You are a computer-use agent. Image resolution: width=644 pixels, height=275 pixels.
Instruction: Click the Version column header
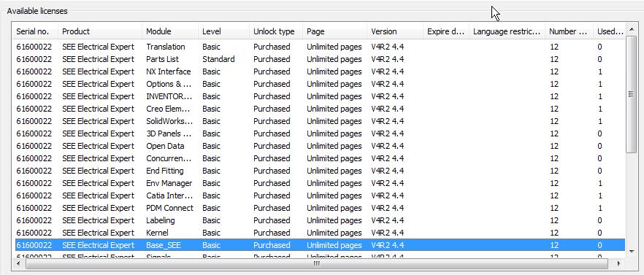395,31
